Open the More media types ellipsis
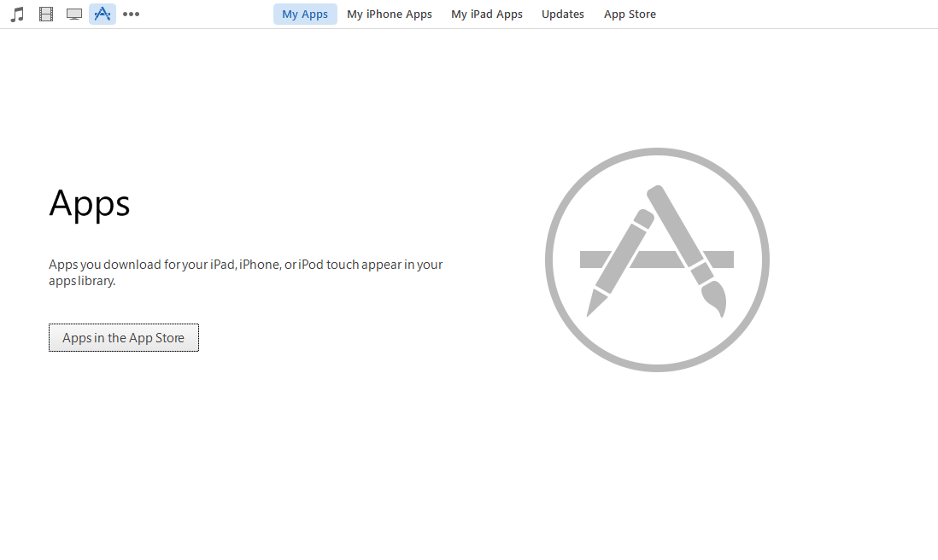The image size is (938, 560). click(x=131, y=15)
